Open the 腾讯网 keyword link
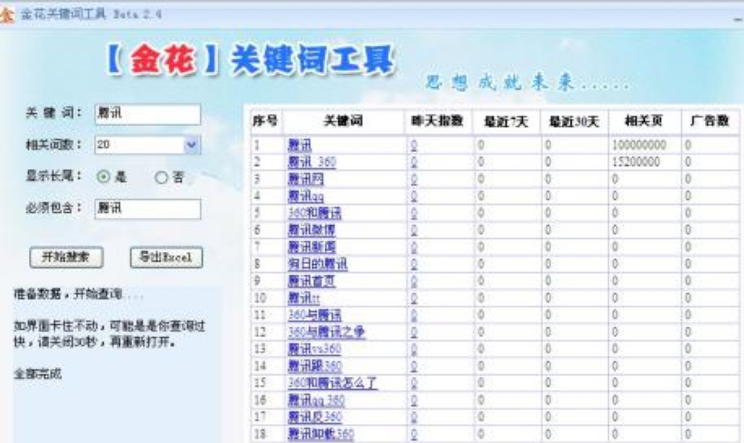 point(306,179)
